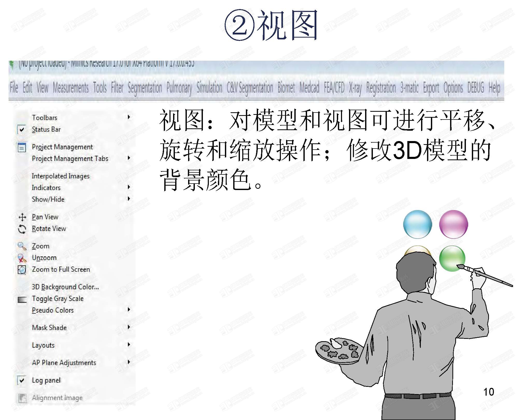Expand the Toolbars submenu arrow

click(129, 117)
